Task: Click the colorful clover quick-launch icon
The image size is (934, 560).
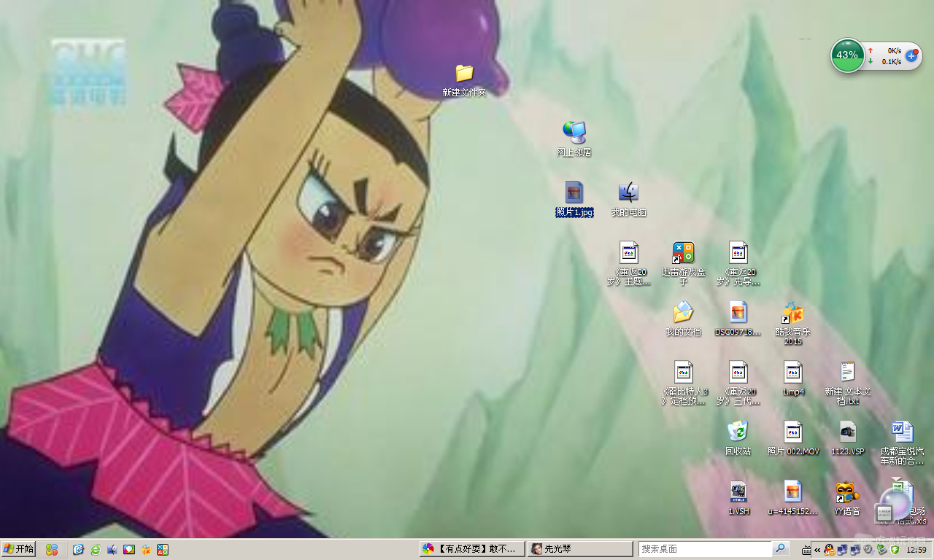Action: pos(52,550)
